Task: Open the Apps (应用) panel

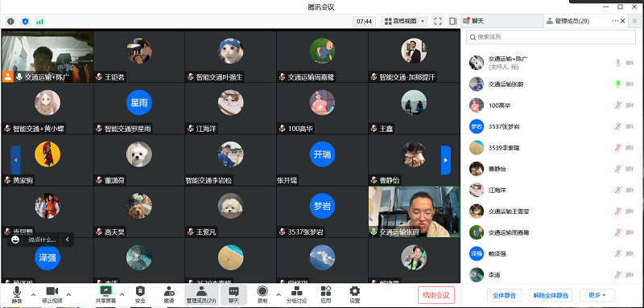Action: click(x=326, y=294)
